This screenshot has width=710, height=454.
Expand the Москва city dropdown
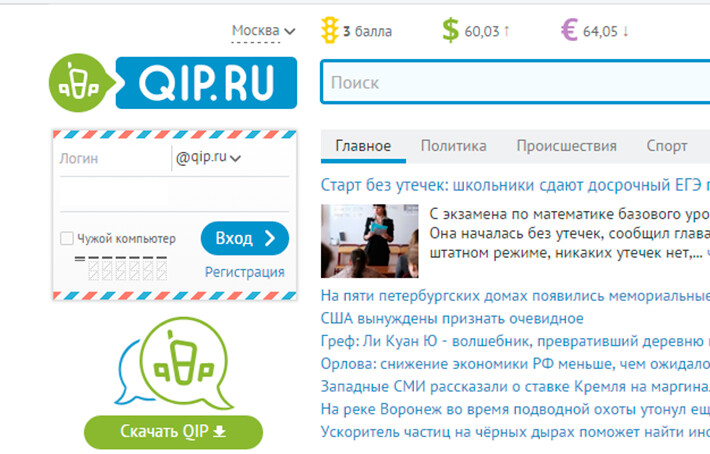coord(263,31)
